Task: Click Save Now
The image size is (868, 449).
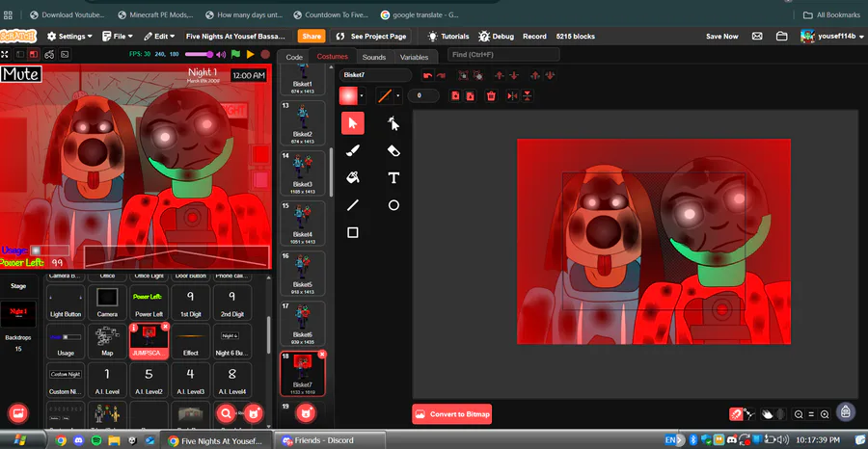Action: [x=721, y=36]
